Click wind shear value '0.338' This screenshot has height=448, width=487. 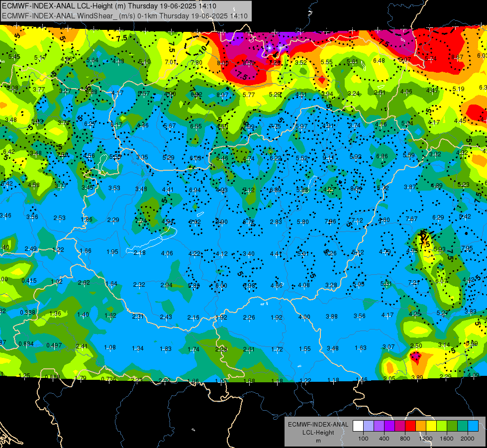coord(28,313)
